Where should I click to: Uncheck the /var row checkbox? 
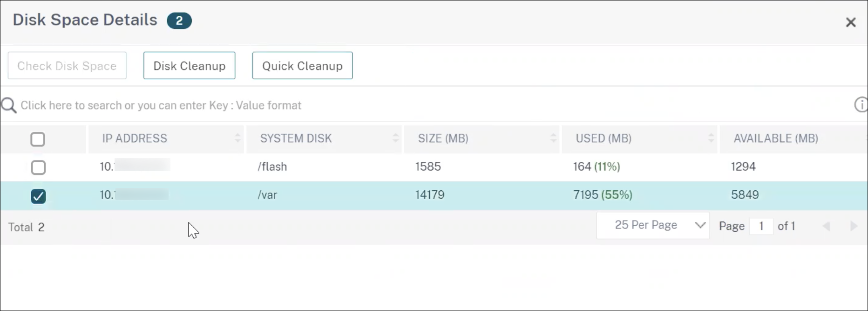click(38, 196)
